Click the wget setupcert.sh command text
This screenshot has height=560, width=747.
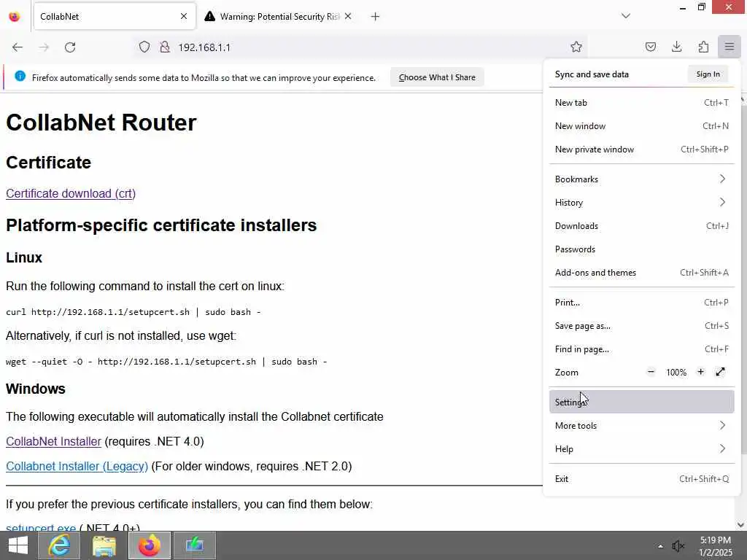coord(166,362)
